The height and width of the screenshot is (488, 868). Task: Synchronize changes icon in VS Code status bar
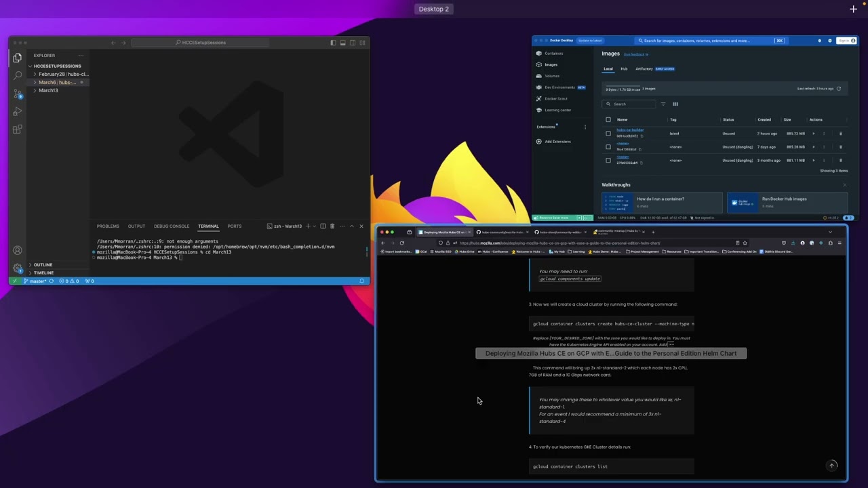[x=51, y=281]
